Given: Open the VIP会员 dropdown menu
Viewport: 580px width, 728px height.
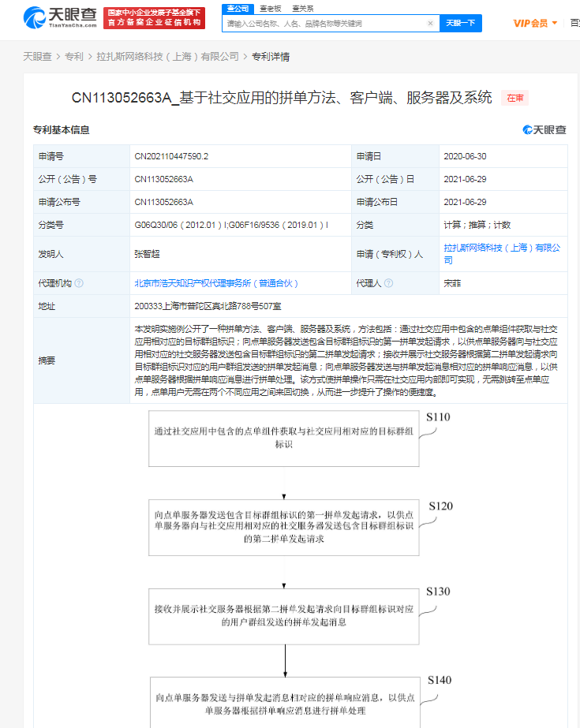Looking at the screenshot, I should coord(535,24).
